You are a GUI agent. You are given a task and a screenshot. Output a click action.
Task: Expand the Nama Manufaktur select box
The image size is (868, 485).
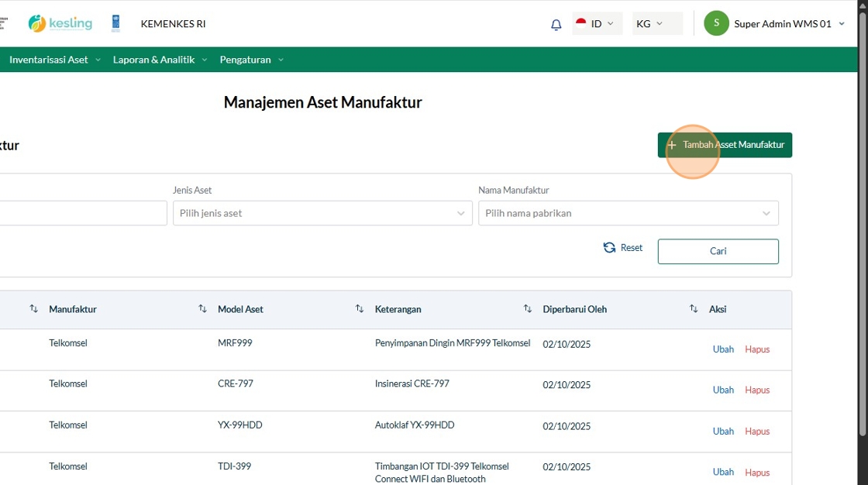628,213
